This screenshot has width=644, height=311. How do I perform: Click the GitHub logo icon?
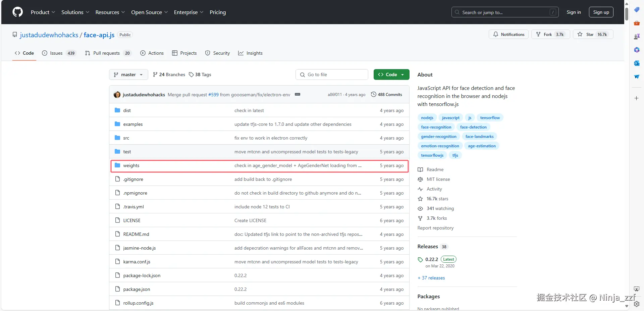[x=17, y=12]
